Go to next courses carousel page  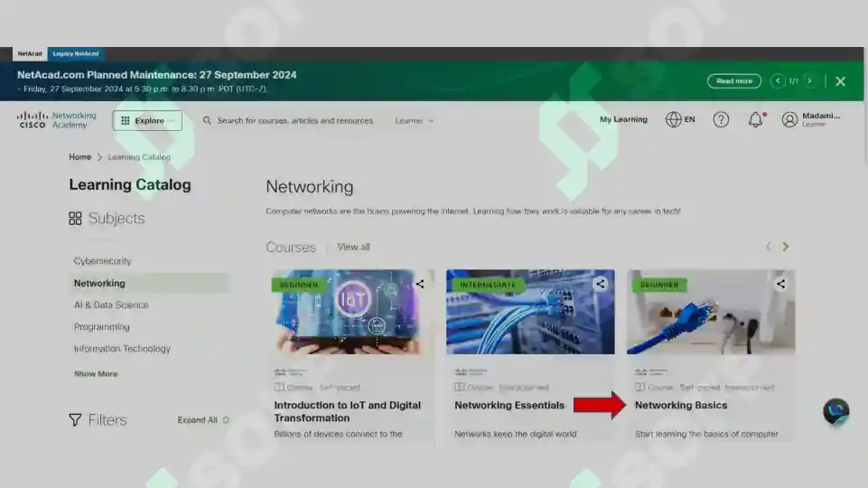coord(786,247)
